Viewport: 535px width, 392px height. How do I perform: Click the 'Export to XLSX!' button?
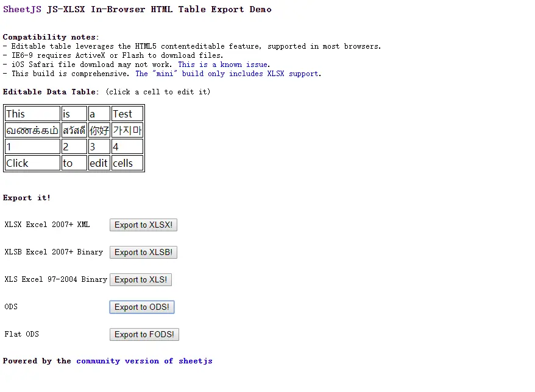143,225
